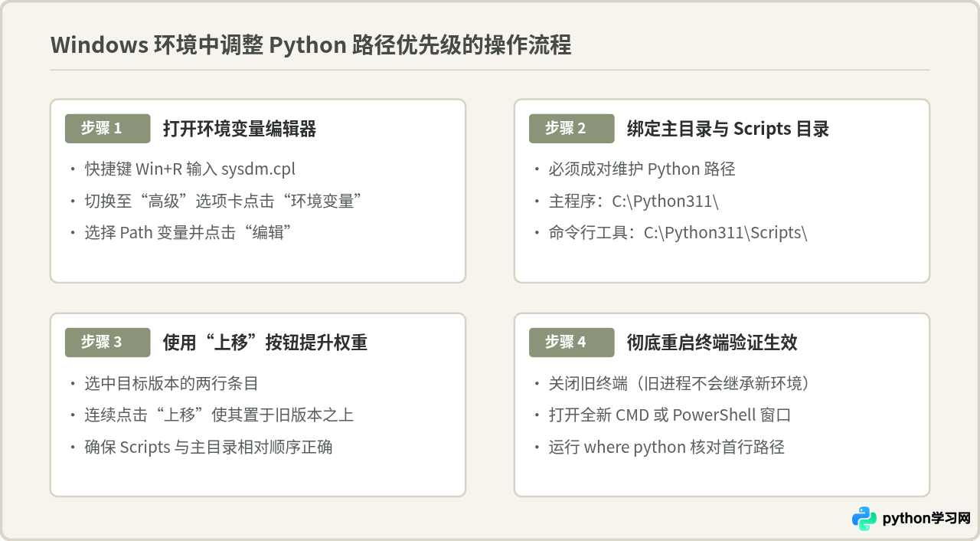Click the line "主程序：C:\Python311\"

[633, 201]
